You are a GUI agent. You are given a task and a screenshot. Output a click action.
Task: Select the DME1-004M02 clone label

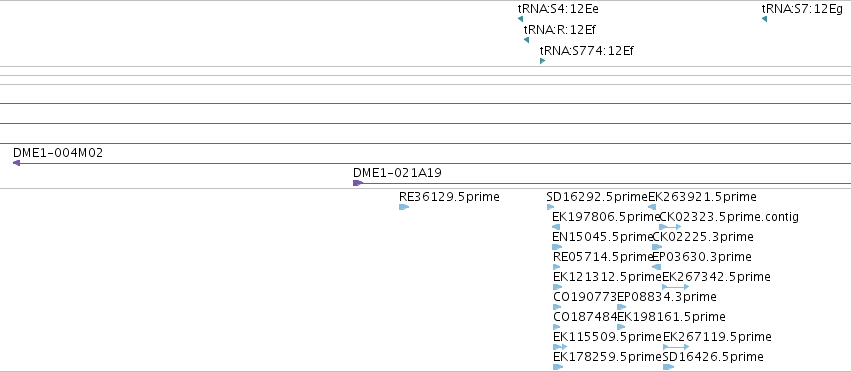58,153
